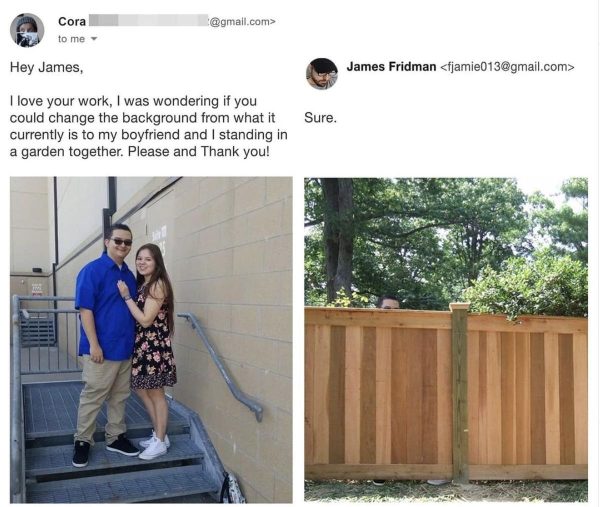Click the "Sure." reply text

coord(320,117)
